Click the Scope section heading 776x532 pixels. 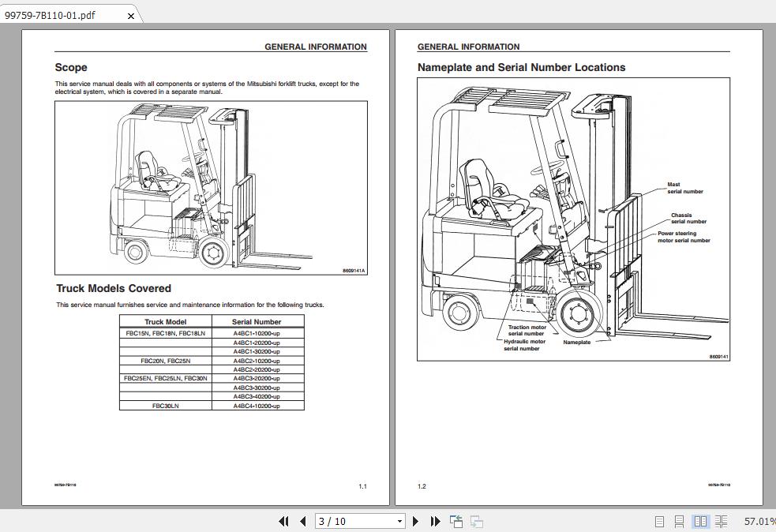[x=70, y=67]
